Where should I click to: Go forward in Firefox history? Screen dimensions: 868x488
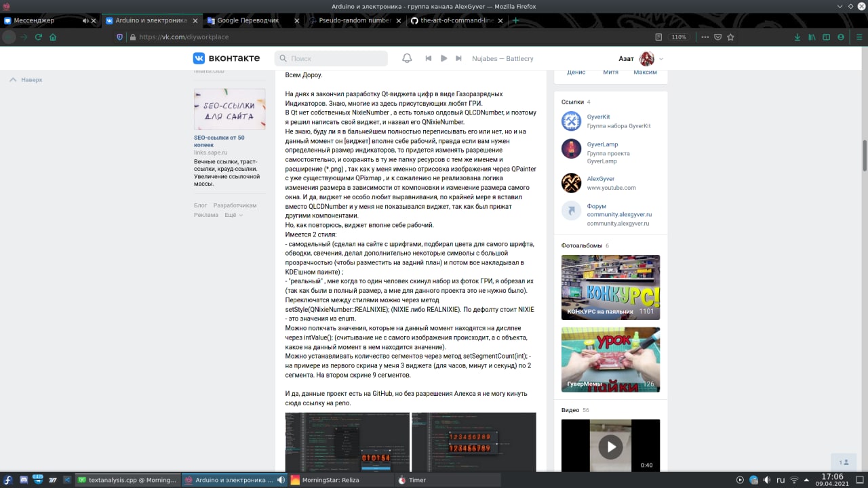click(24, 37)
